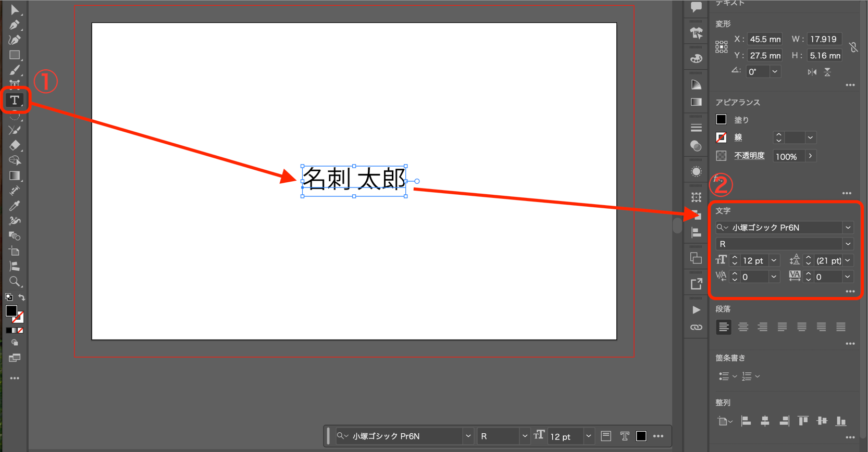The height and width of the screenshot is (452, 868).
Task: Open the Links chain panel icon
Action: click(696, 328)
